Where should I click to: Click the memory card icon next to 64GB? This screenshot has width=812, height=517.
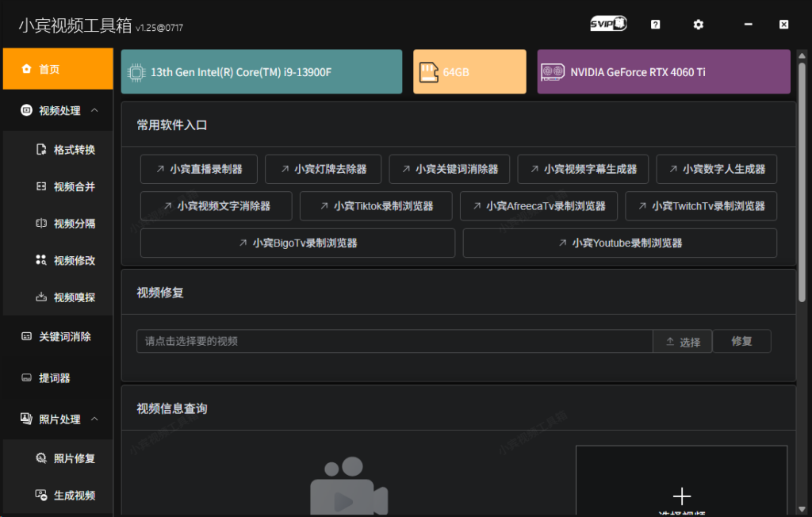click(x=428, y=72)
